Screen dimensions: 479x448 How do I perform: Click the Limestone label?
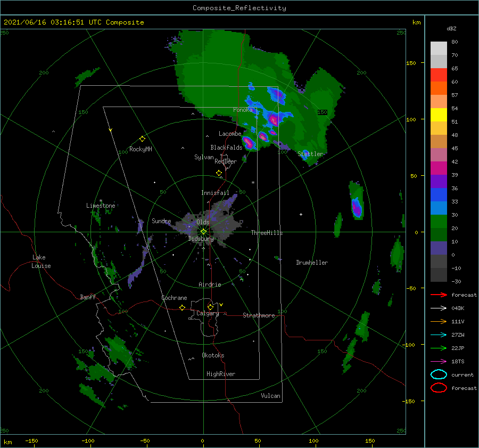tap(101, 206)
